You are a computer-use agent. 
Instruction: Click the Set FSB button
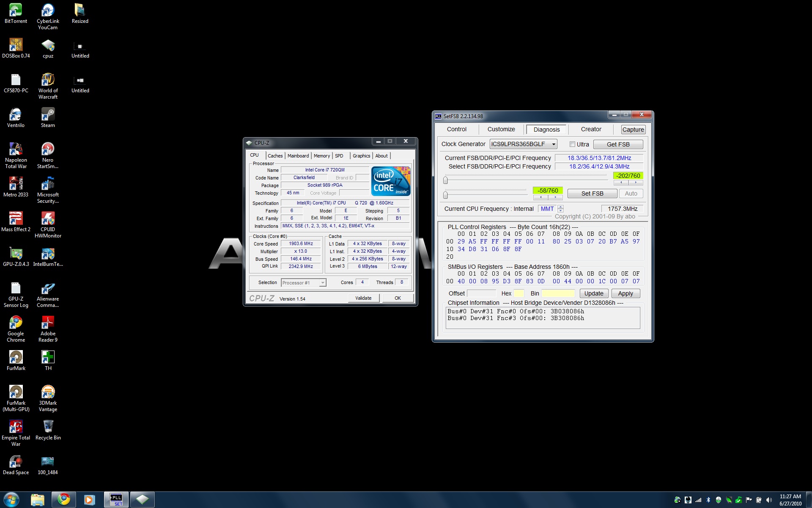click(x=592, y=193)
